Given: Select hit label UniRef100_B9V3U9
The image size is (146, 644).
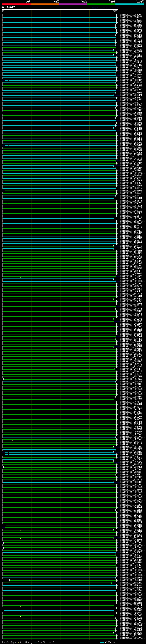Looking at the screenshot, I should tap(131, 347).
